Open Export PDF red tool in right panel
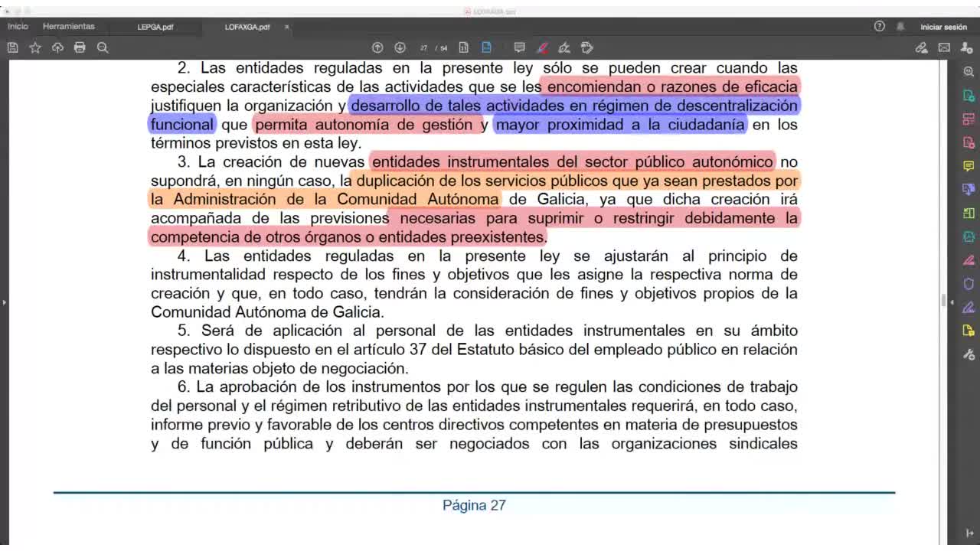This screenshot has height=551, width=980. point(969,143)
